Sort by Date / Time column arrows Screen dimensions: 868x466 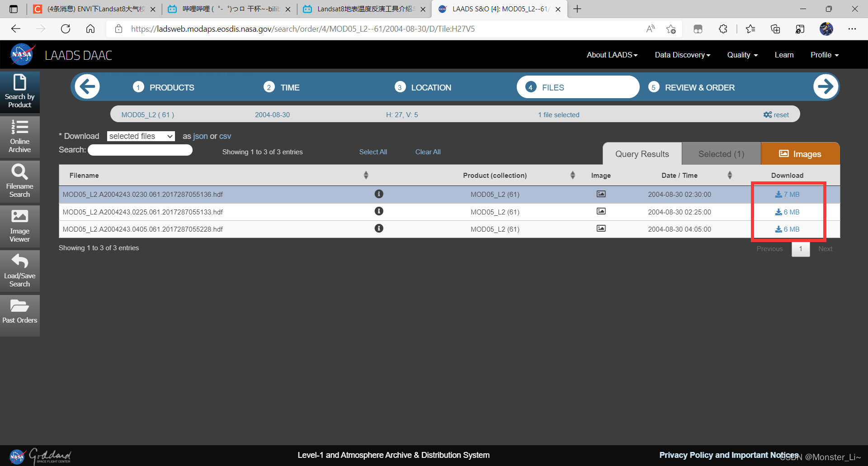tap(730, 176)
